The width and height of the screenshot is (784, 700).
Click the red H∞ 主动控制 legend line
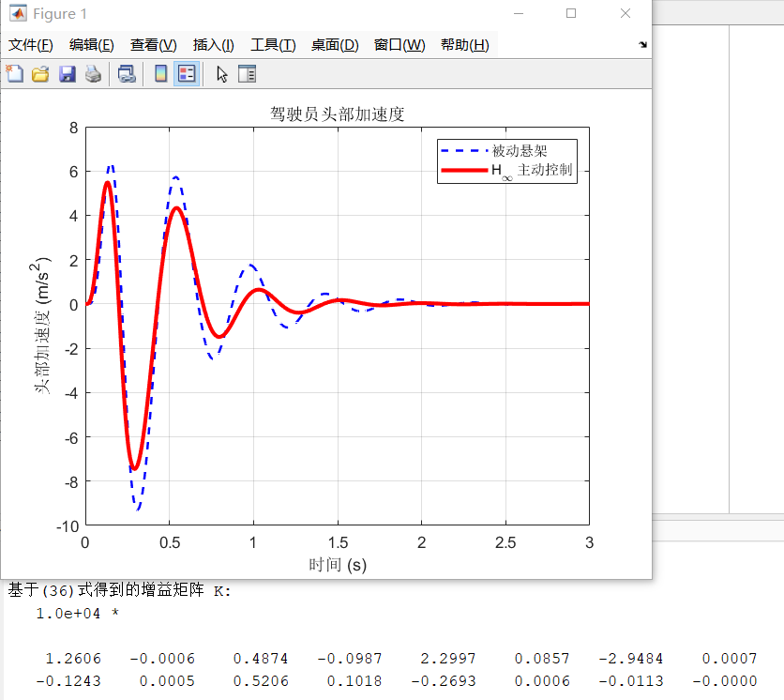pyautogui.click(x=464, y=170)
